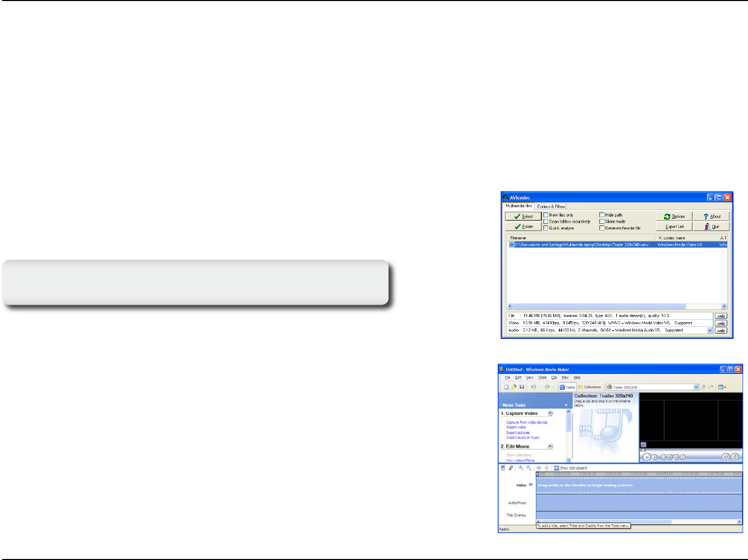Click the Next Frame button in preview monitor
This screenshot has height=560, width=748.
(x=677, y=457)
